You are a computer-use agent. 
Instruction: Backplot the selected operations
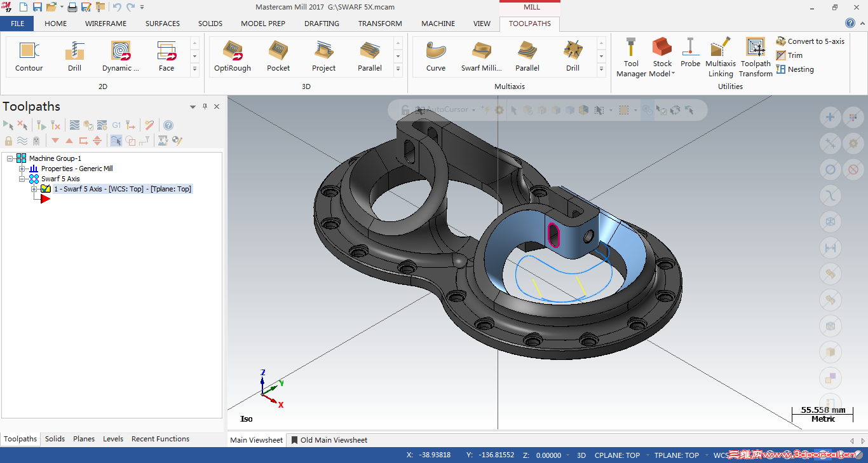pos(75,125)
